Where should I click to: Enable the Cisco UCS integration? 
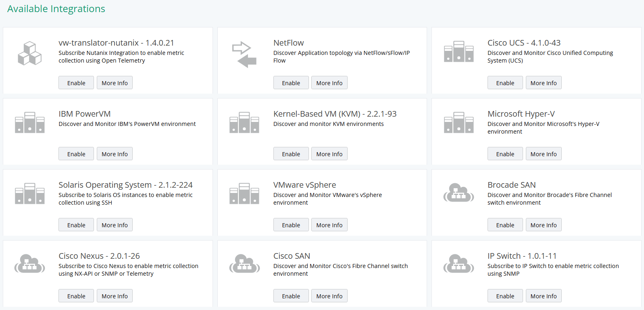click(505, 83)
